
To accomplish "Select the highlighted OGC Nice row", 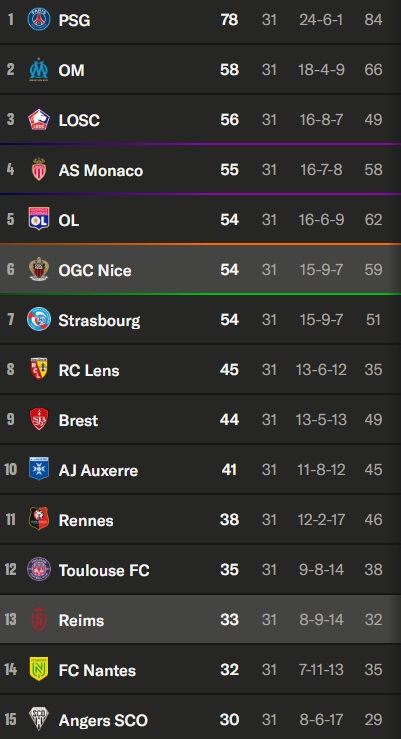I will pos(200,270).
